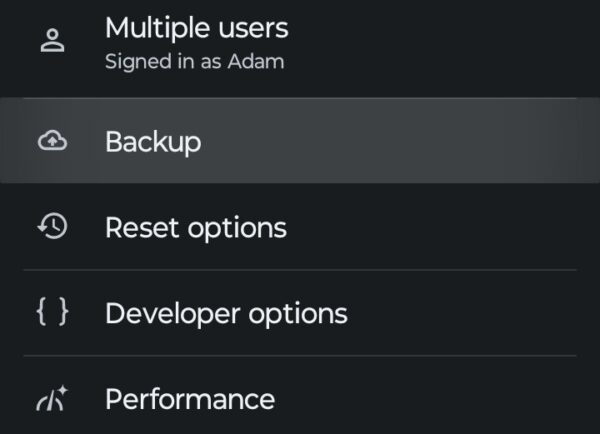
Task: Go to the Performance label
Action: (190, 400)
